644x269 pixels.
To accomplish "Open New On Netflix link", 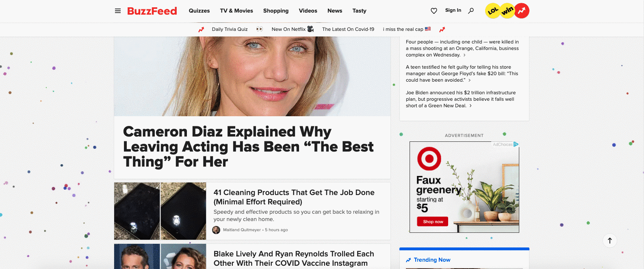I will click(288, 29).
